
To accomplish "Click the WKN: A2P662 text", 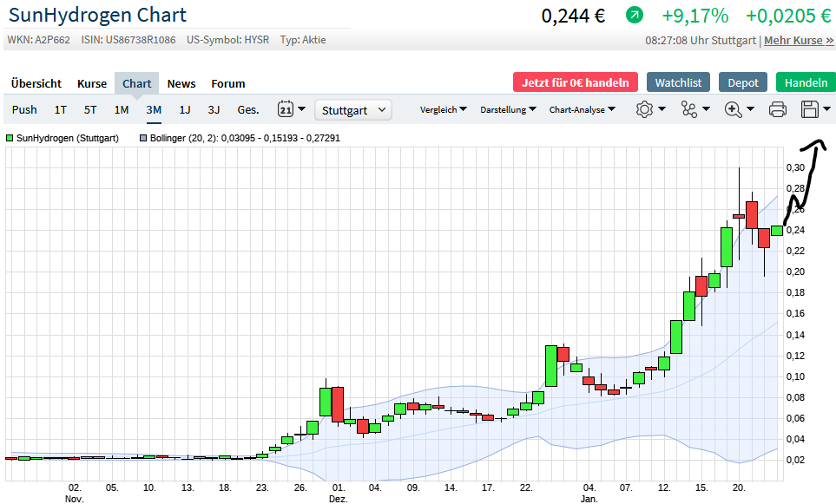I will click(x=39, y=40).
